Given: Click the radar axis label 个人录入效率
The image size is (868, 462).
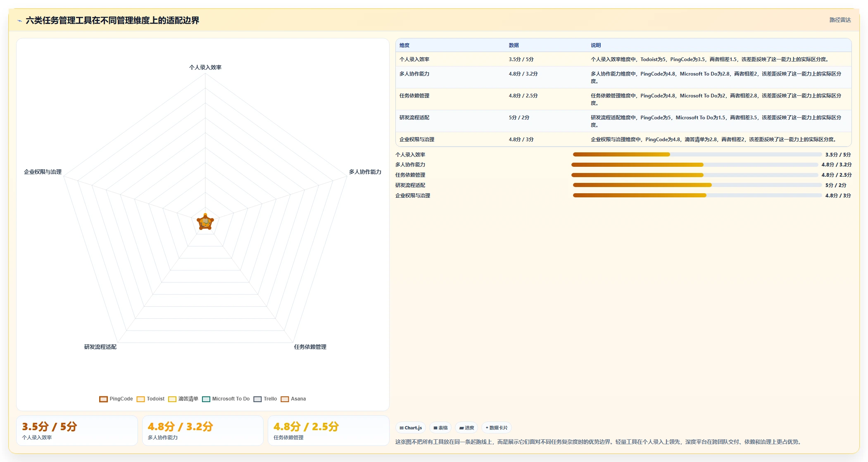Looking at the screenshot, I should click(x=205, y=67).
